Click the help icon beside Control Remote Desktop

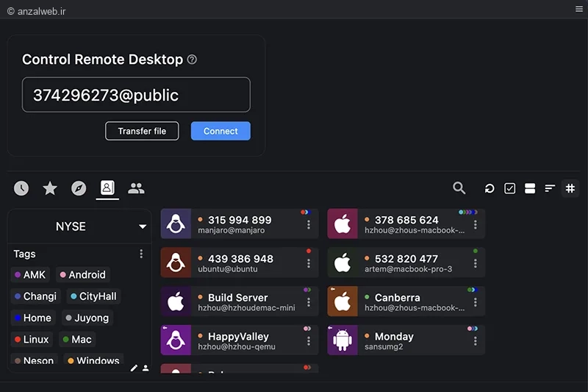click(x=192, y=60)
